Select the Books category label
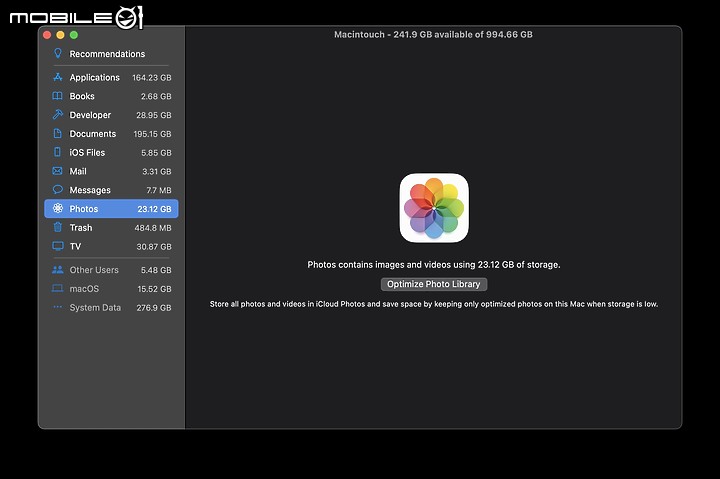 click(x=82, y=96)
